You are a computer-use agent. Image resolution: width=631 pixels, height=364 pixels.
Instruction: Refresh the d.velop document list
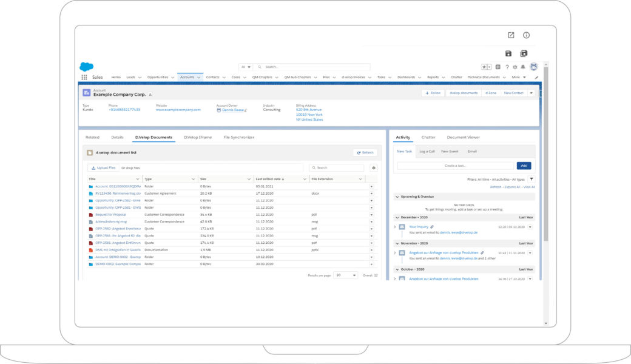[365, 153]
